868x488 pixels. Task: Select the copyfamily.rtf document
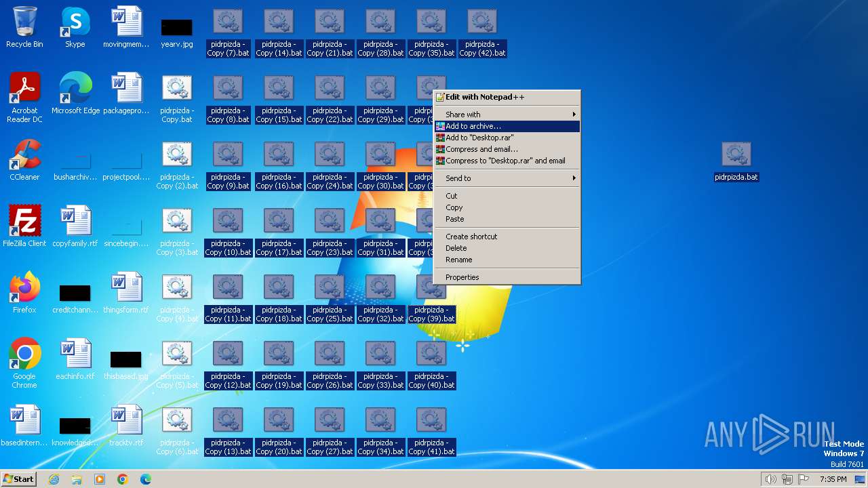(x=75, y=226)
